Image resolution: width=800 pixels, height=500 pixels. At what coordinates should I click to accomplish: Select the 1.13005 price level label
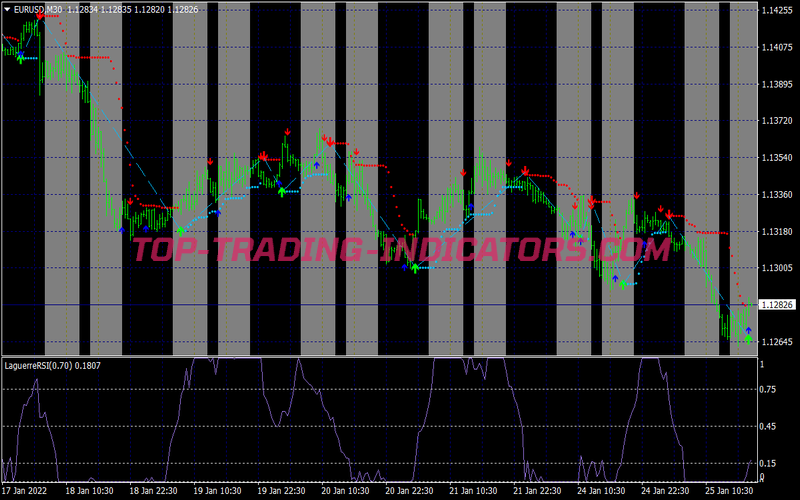[777, 268]
